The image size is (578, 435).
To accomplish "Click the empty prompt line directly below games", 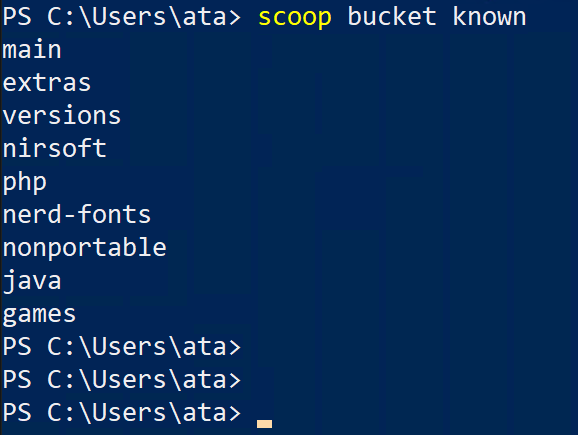I will click(x=122, y=347).
